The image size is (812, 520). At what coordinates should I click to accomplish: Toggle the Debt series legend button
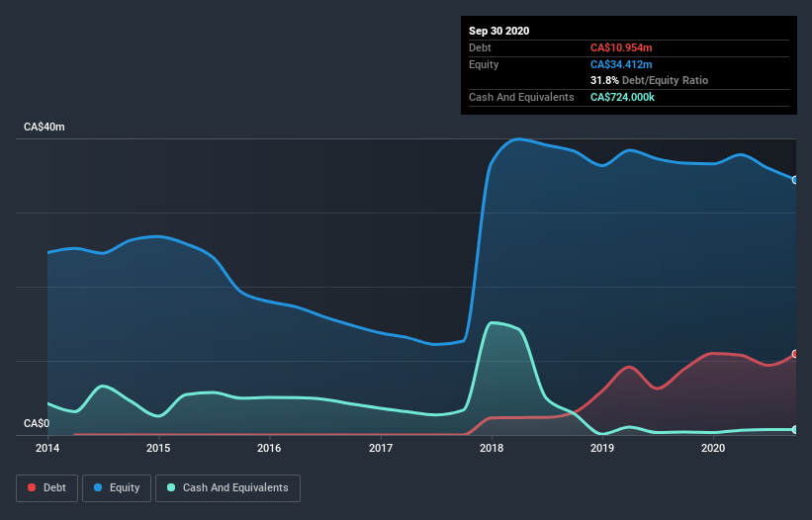(47, 488)
